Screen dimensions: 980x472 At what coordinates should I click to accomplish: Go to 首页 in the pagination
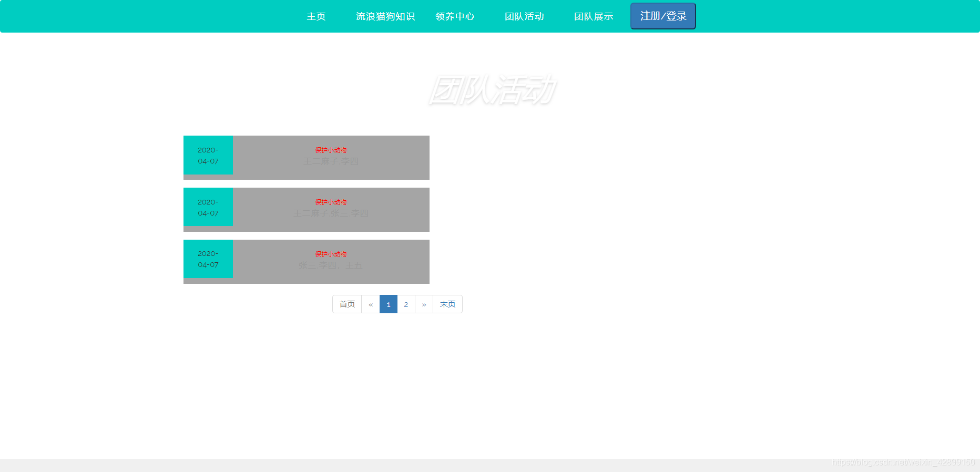pyautogui.click(x=347, y=304)
